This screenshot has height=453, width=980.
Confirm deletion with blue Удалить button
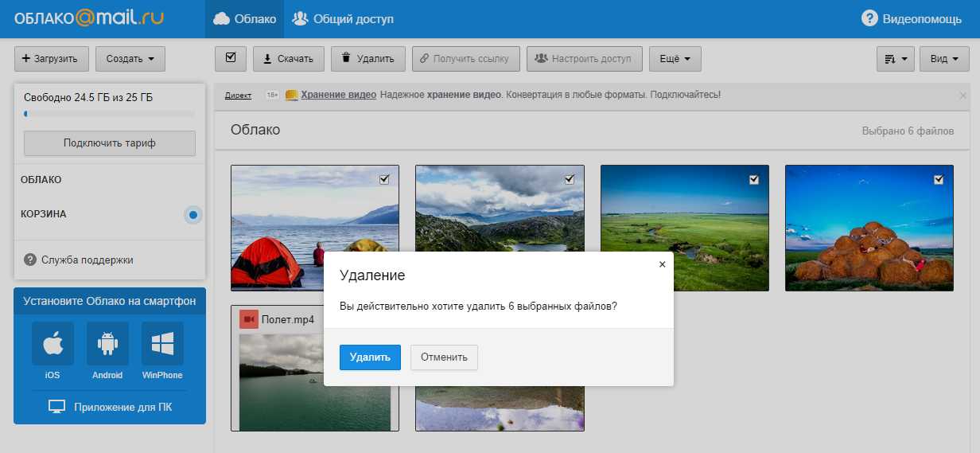[370, 357]
